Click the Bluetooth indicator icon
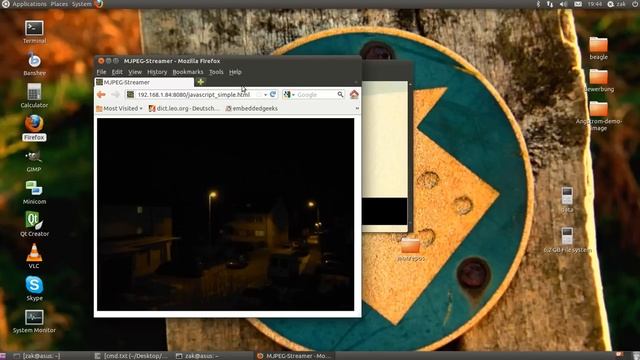The image size is (640, 360). [538, 4]
